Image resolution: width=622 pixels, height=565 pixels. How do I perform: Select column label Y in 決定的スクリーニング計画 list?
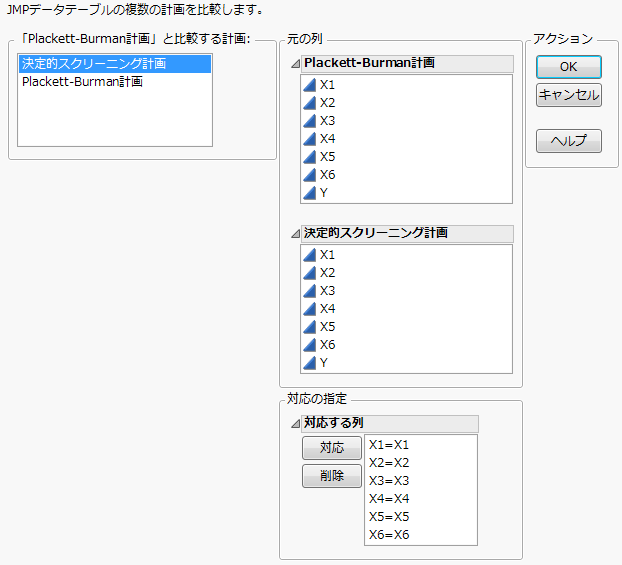[x=324, y=363]
